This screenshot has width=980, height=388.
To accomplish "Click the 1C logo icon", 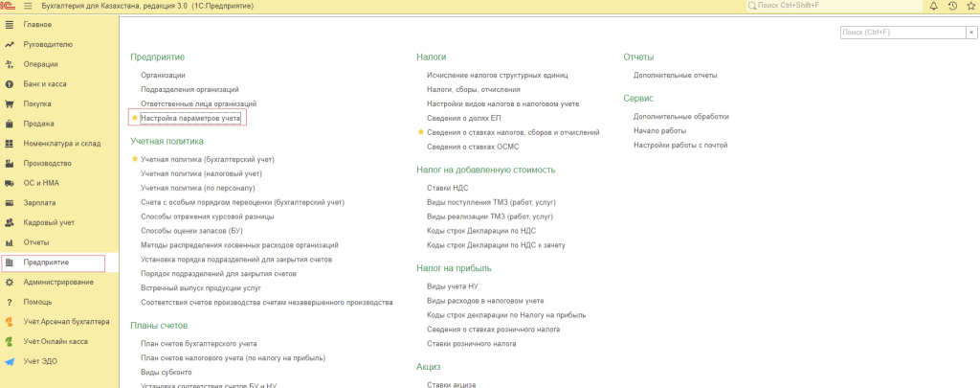I will [9, 7].
